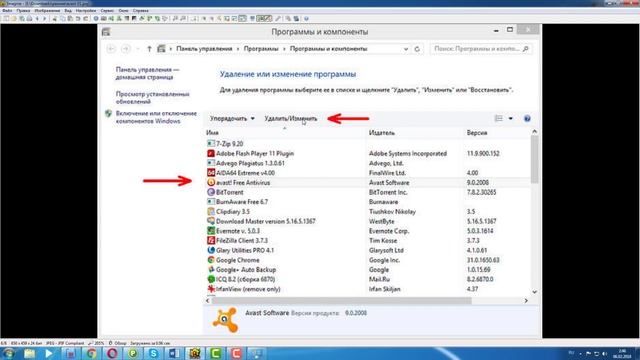Click the Программы breadcrumb
The height and width of the screenshot is (360, 640).
261,49
